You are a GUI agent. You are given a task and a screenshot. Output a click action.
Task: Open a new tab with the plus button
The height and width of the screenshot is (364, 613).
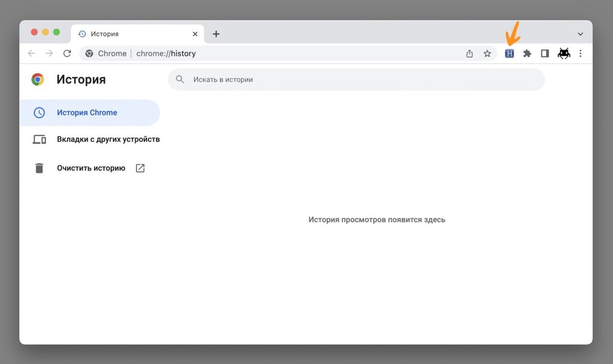tap(216, 34)
